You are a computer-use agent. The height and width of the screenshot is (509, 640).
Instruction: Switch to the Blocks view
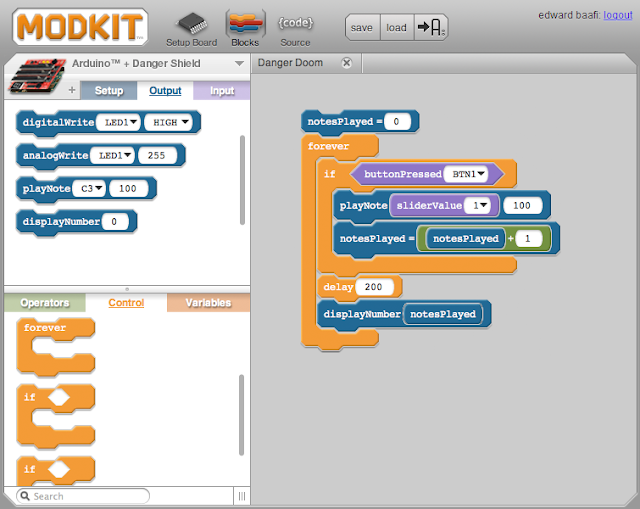(245, 29)
